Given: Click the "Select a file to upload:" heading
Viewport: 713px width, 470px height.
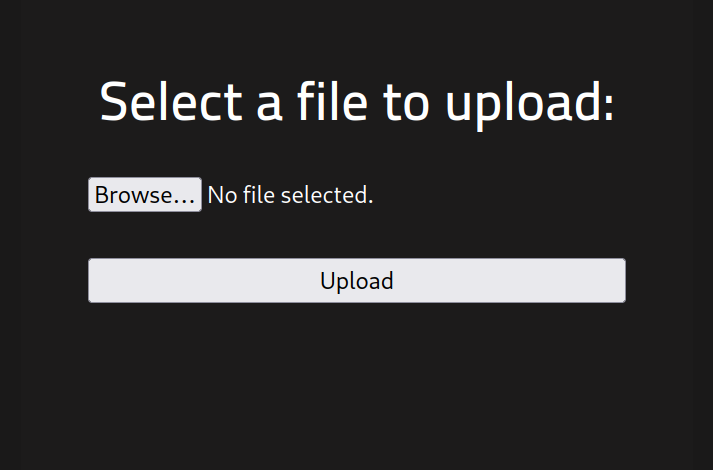Looking at the screenshot, I should click(357, 102).
